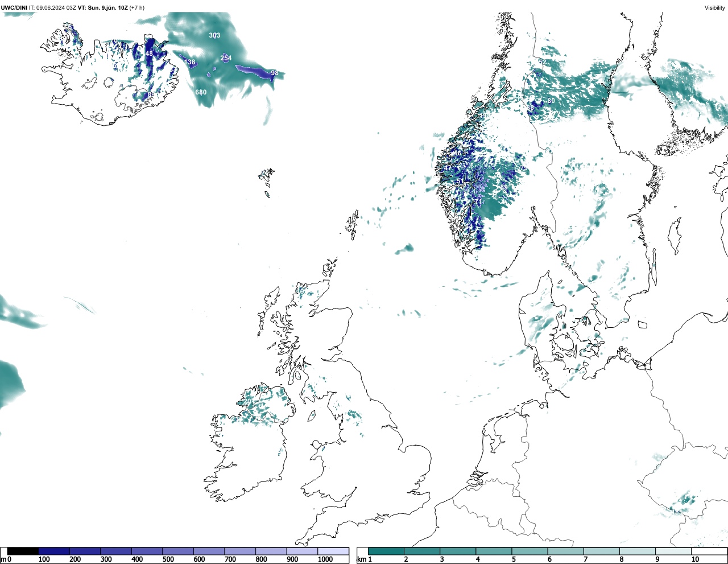The image size is (728, 564).
Task: Click the 254 visibility value on map
Action: 226,58
